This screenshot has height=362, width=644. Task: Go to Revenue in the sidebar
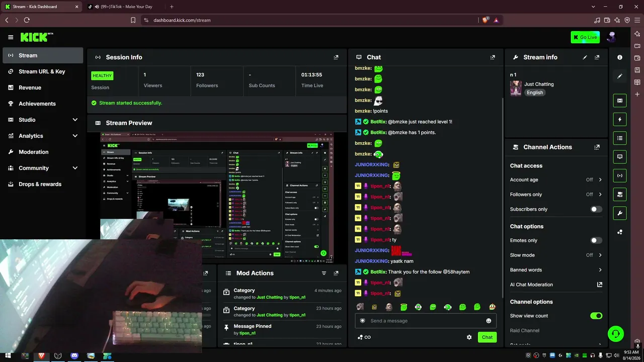click(43, 87)
